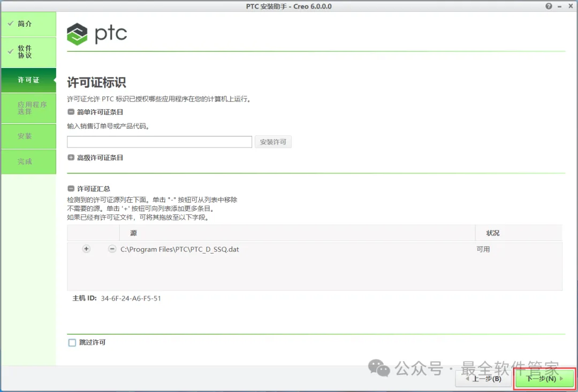Select the C:\Program Files\PTC\PTC_D_SSQ.dat path
The width and height of the screenshot is (578, 392).
180,249
